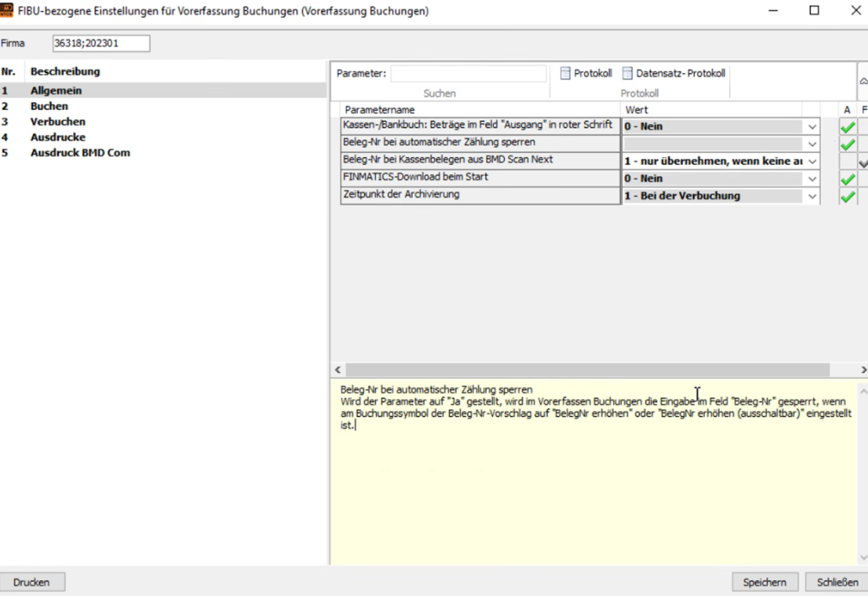Click the horizontal scrollbar under the parameter table

[x=587, y=370]
